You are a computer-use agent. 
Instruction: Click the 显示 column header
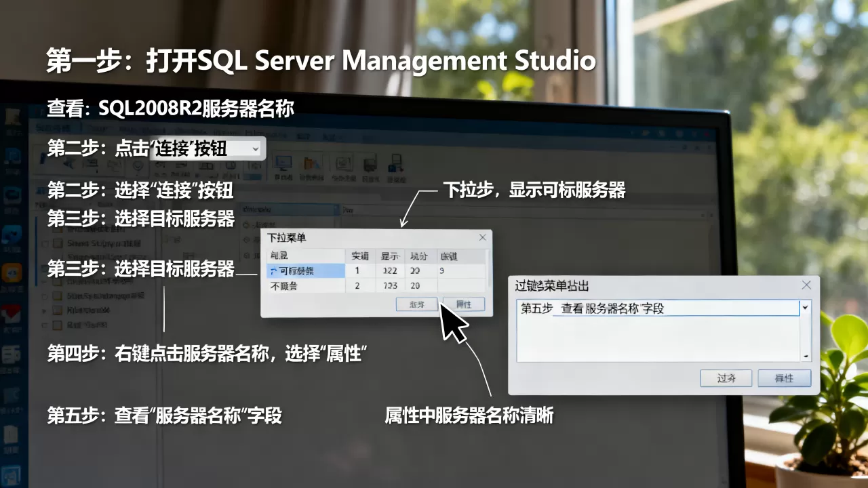click(389, 256)
